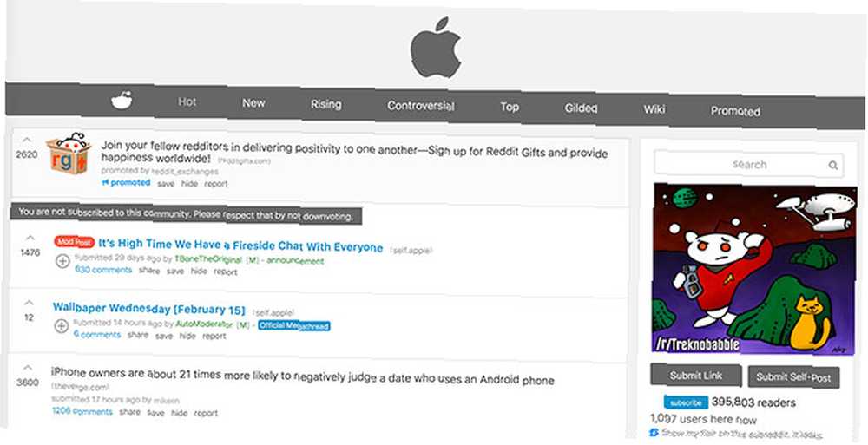Screen dimensions: 868x445
Task: Share the iPhone owners Android post
Action: pos(129,412)
